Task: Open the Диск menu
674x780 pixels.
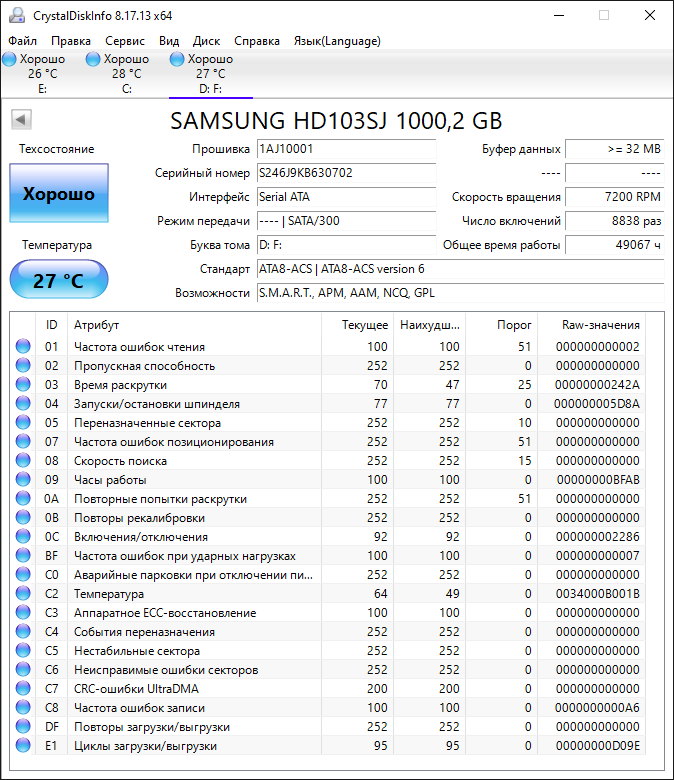Action: [206, 41]
